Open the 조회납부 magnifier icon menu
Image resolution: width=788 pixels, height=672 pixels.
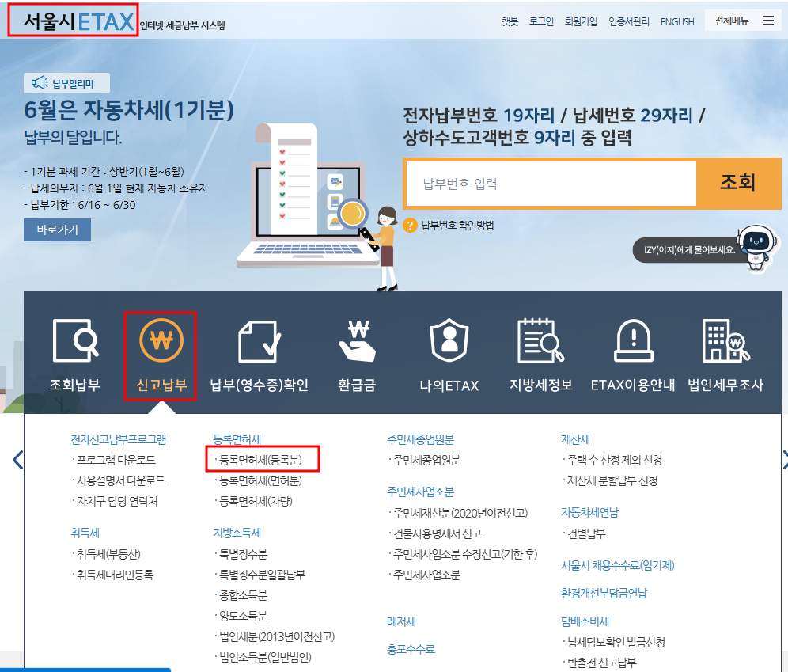coord(75,340)
